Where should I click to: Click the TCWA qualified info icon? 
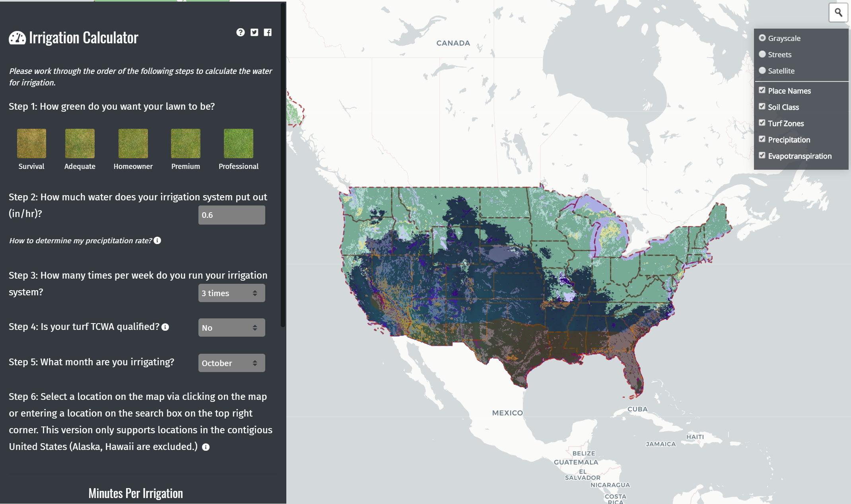click(x=165, y=327)
